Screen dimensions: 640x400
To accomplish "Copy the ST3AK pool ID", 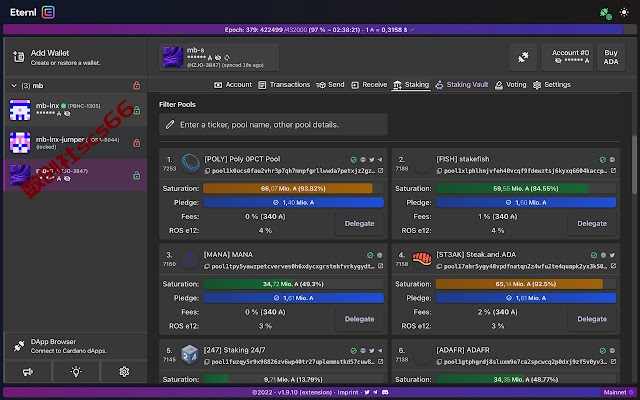I will pyautogui.click(x=440, y=267).
